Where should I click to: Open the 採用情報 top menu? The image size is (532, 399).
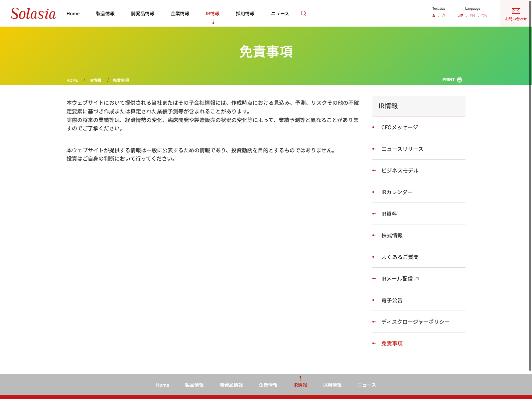click(245, 14)
